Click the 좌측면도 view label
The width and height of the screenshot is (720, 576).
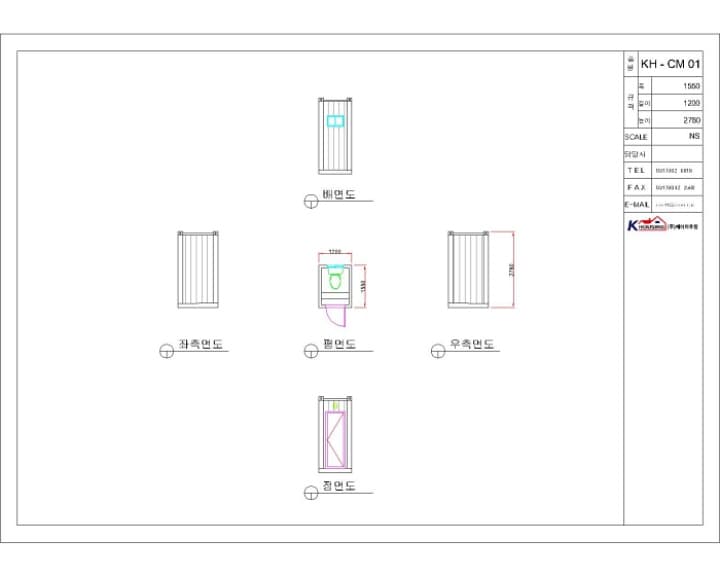pyautogui.click(x=201, y=344)
